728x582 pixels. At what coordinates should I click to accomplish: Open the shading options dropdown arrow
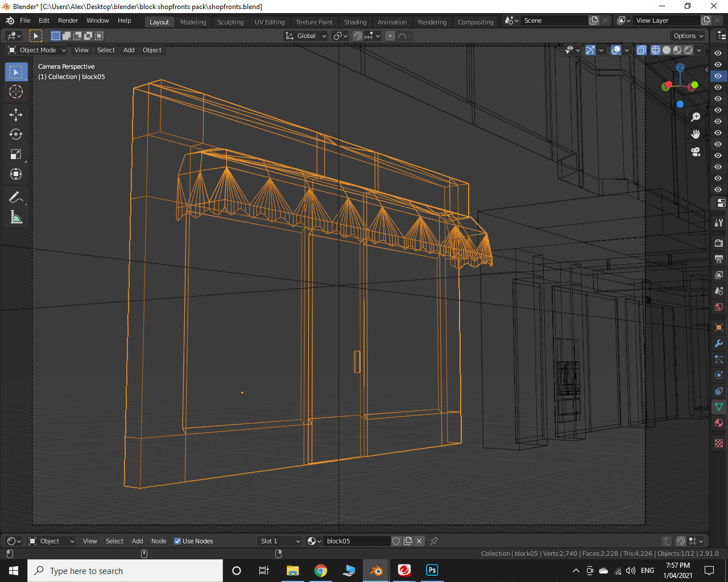click(x=699, y=50)
